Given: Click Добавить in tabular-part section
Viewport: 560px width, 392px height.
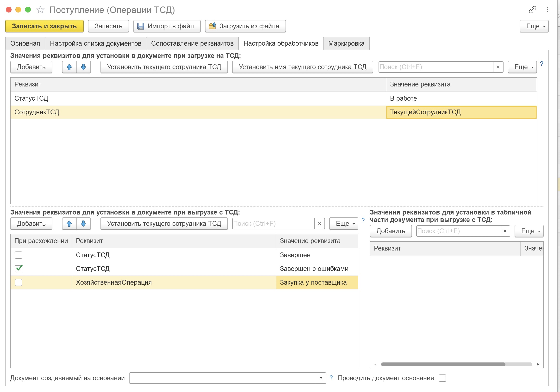Looking at the screenshot, I should click(x=391, y=231).
